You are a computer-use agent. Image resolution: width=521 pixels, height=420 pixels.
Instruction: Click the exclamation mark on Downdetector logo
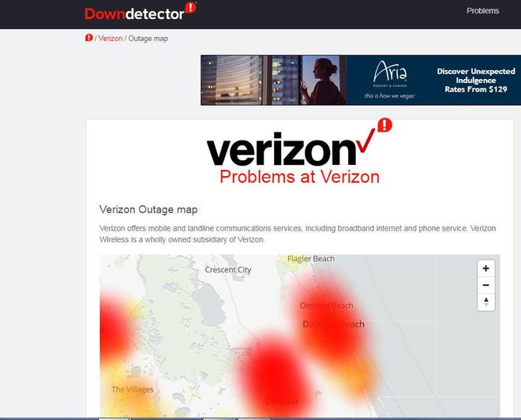point(190,7)
